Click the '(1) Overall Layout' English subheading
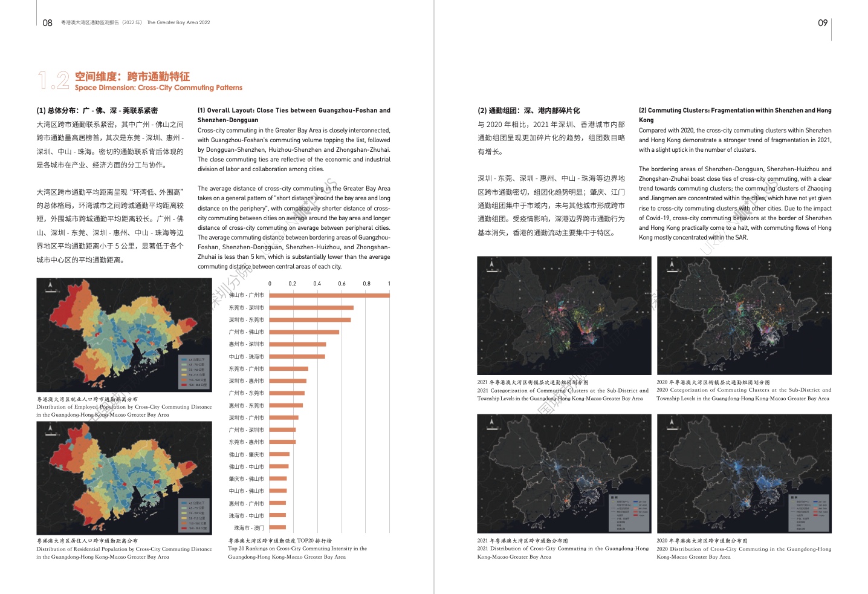 [294, 111]
